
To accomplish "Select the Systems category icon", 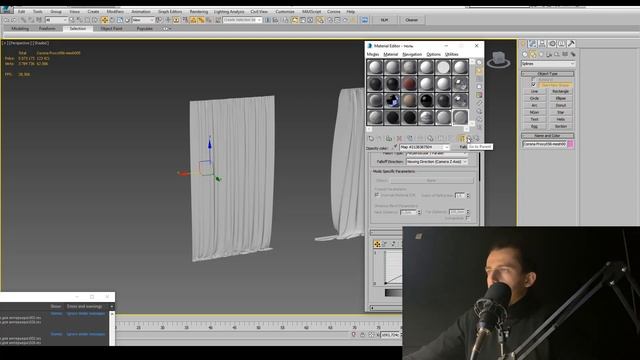I will pyautogui.click(x=573, y=54).
